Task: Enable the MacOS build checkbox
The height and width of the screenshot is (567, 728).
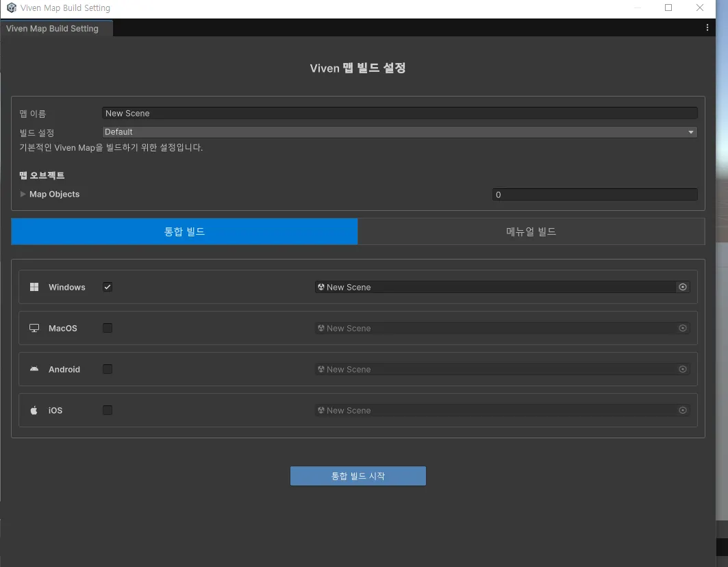Action: coord(108,328)
